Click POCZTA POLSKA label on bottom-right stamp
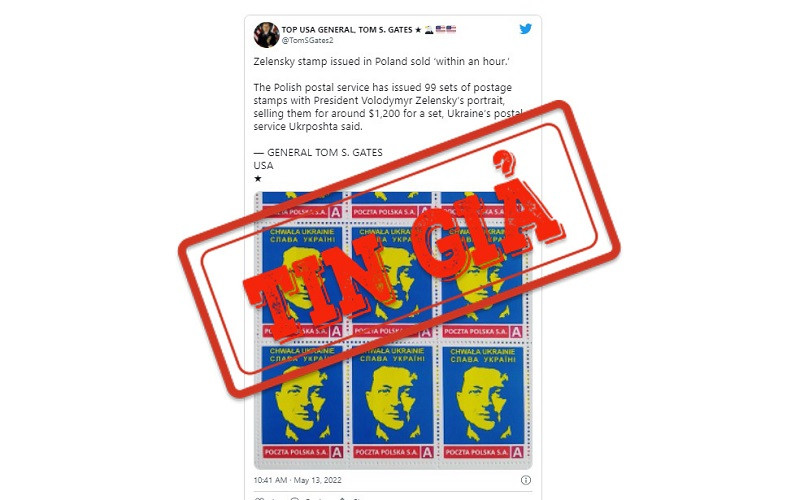Viewport: 800px width, 500px height. point(477,452)
